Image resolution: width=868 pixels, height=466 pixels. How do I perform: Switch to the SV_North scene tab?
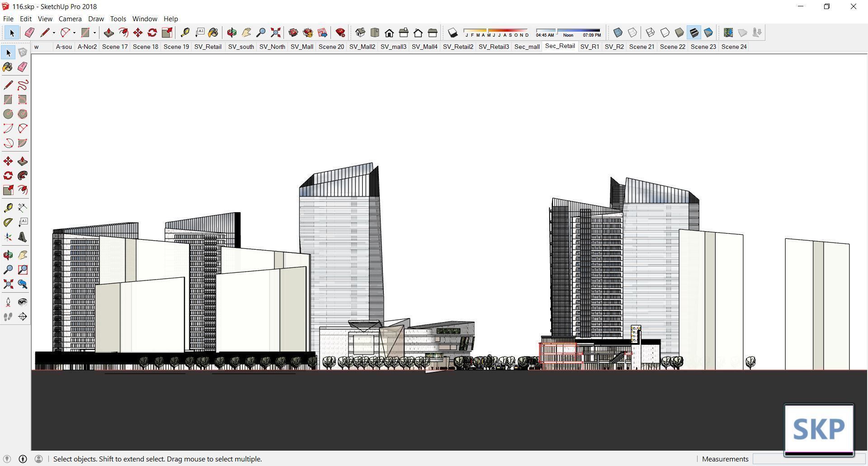(272, 47)
